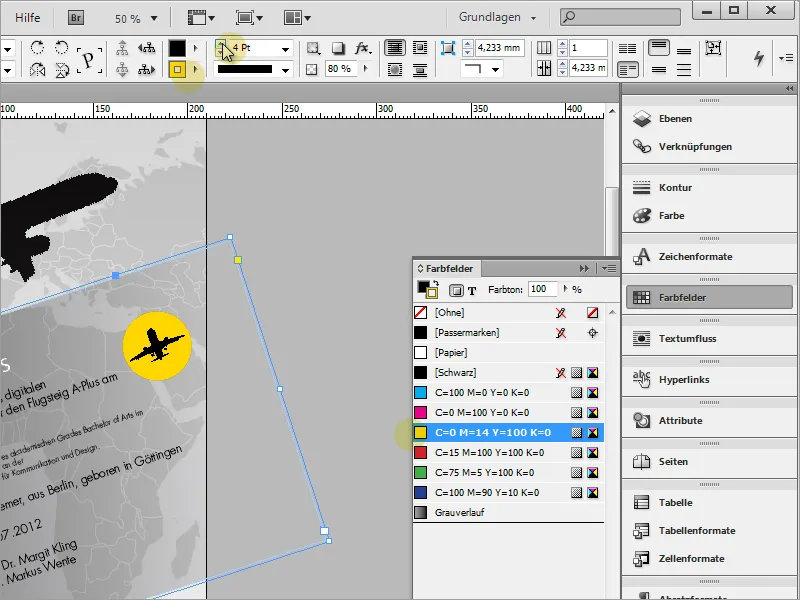
Task: Collapse the right panel dock arrows
Action: [x=790, y=89]
